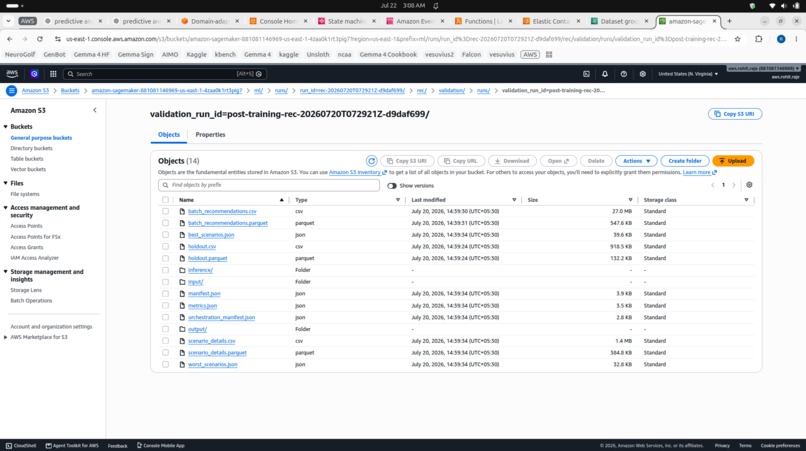Collapse the Amazon S3 side navigation
This screenshot has height=451, width=806.
[95, 110]
